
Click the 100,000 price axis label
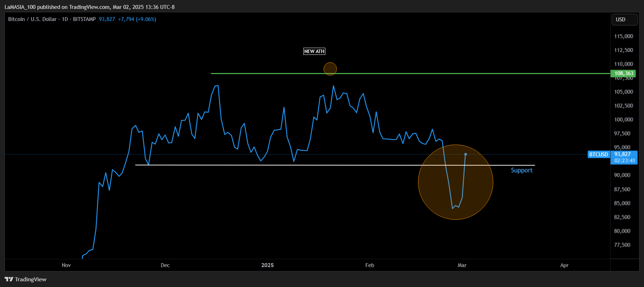[x=623, y=120]
